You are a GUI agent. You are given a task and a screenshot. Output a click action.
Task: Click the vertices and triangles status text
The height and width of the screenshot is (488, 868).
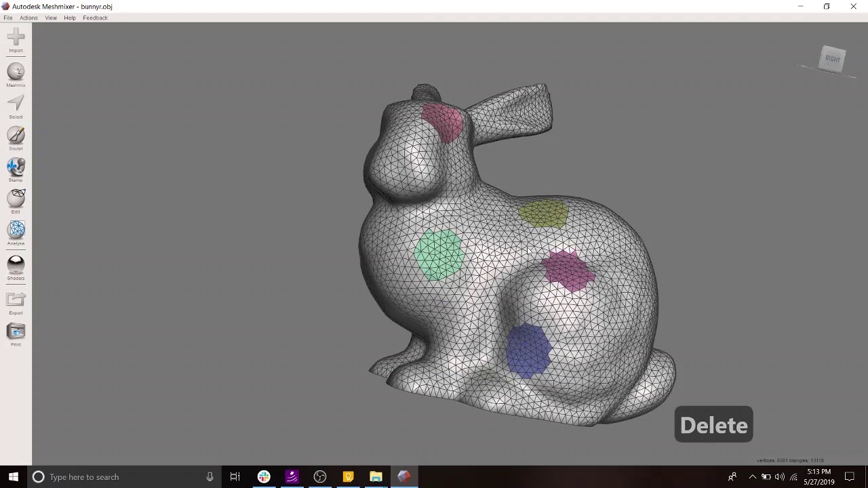pyautogui.click(x=790, y=460)
